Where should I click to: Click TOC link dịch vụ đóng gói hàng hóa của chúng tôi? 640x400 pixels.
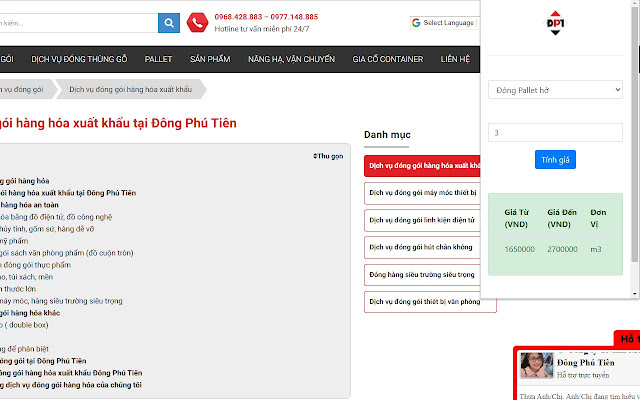71,385
